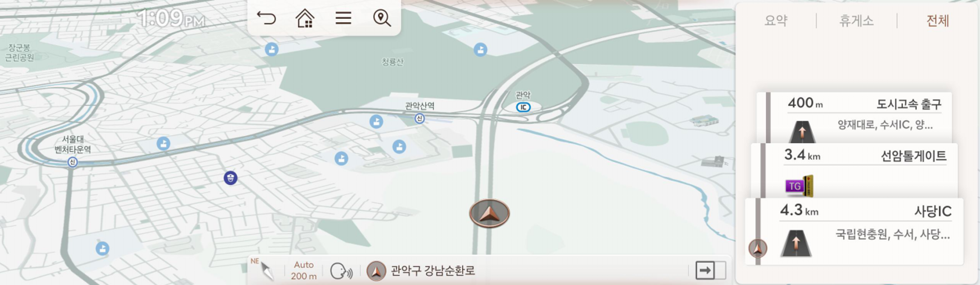Screen dimensions: 980x285
Task: Open the 400 m 도시고속 출구 guidance card
Action: point(854,118)
